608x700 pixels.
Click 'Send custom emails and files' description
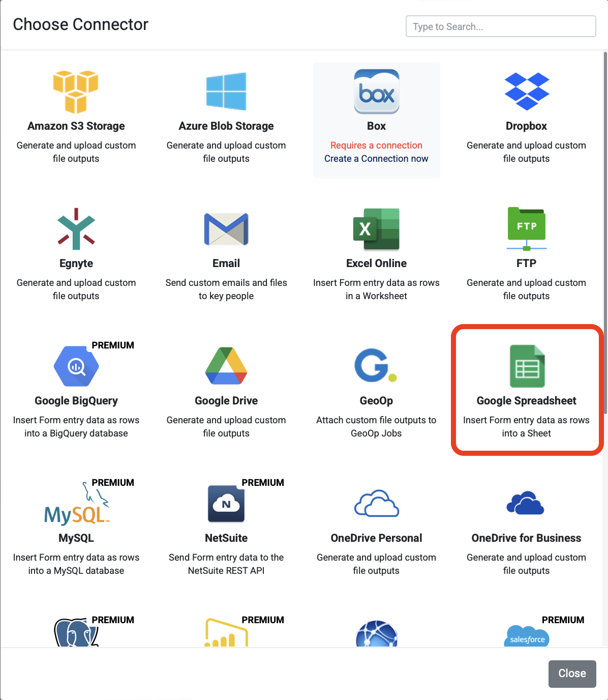click(226, 283)
